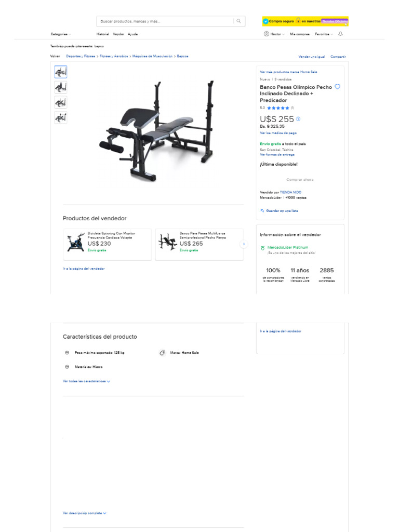The height and width of the screenshot is (532, 399).
Task: Open the Vender menu item
Action: tap(118, 34)
